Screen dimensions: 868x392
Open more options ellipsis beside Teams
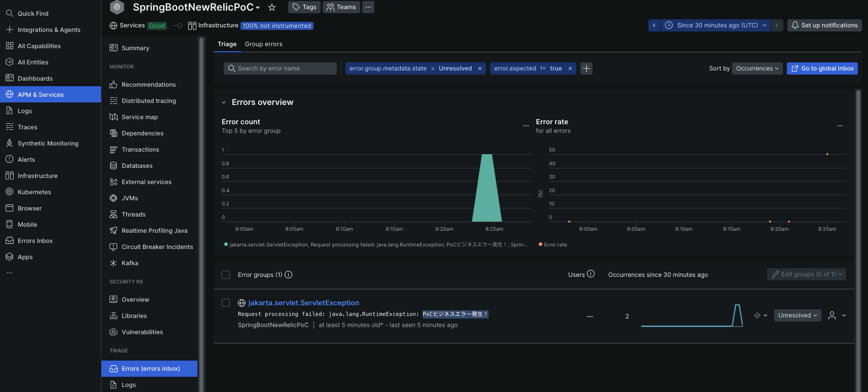[x=368, y=7]
